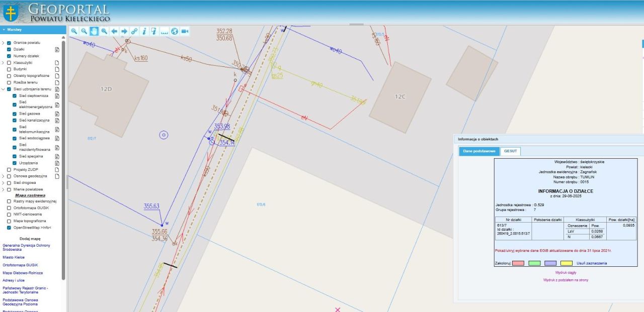
Task: Expand the Sieć drogowa group
Action: pyautogui.click(x=3, y=183)
